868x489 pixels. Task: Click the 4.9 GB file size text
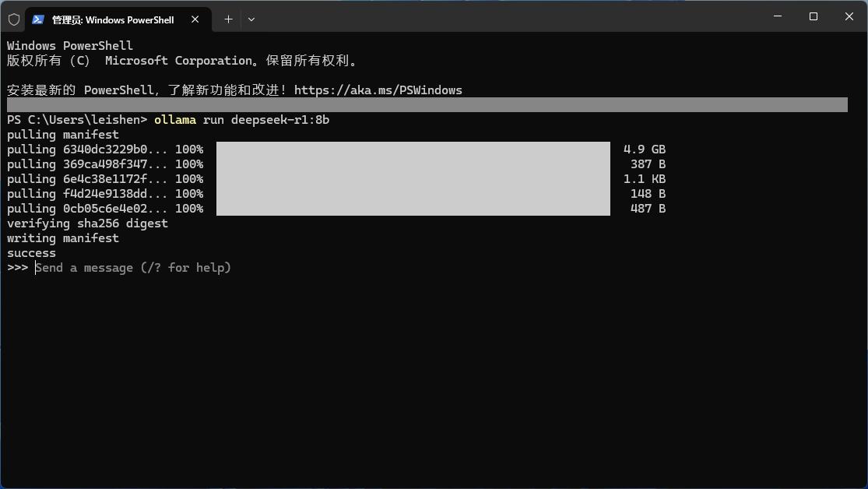[644, 150]
